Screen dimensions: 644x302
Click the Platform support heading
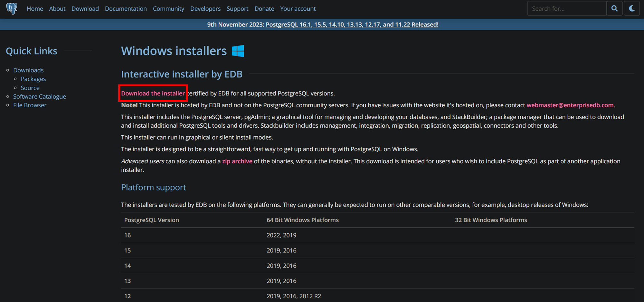point(154,187)
